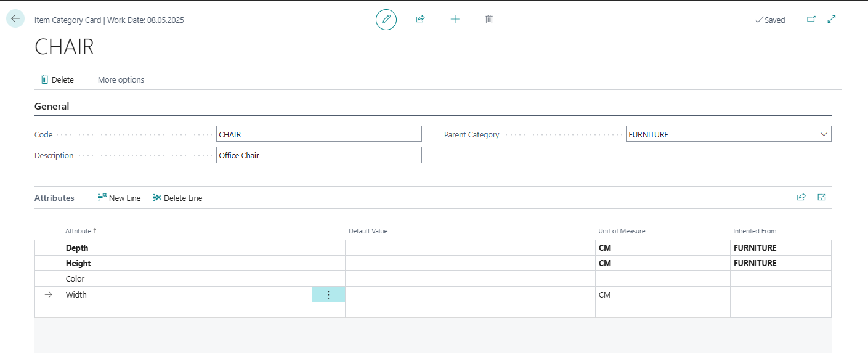Image resolution: width=868 pixels, height=353 pixels.
Task: Click the Attributes section heading
Action: tap(54, 198)
